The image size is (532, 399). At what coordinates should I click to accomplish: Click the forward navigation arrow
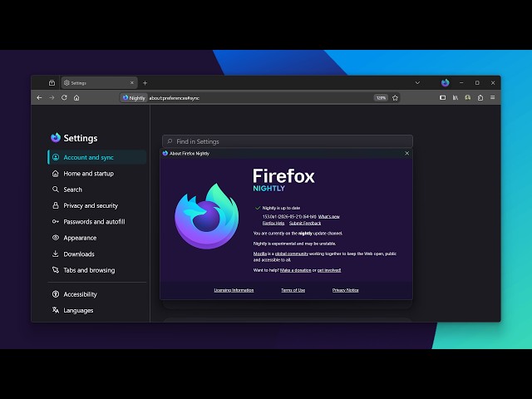[52, 98]
